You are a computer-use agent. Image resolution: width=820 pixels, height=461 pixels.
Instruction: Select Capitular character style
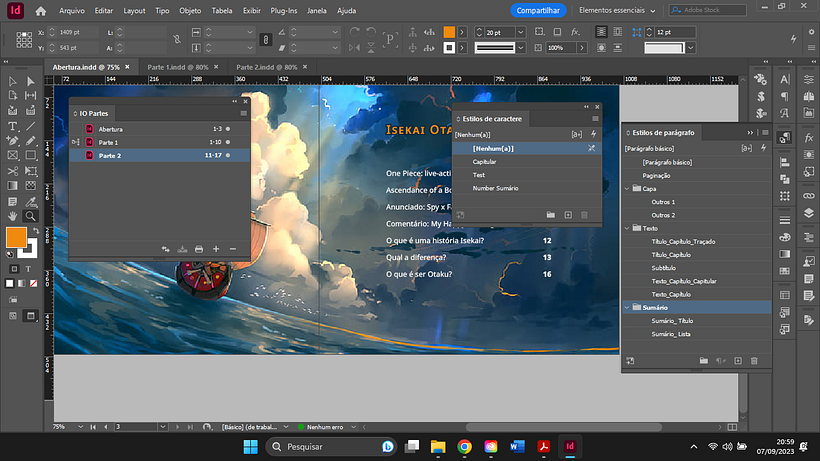[527, 162]
